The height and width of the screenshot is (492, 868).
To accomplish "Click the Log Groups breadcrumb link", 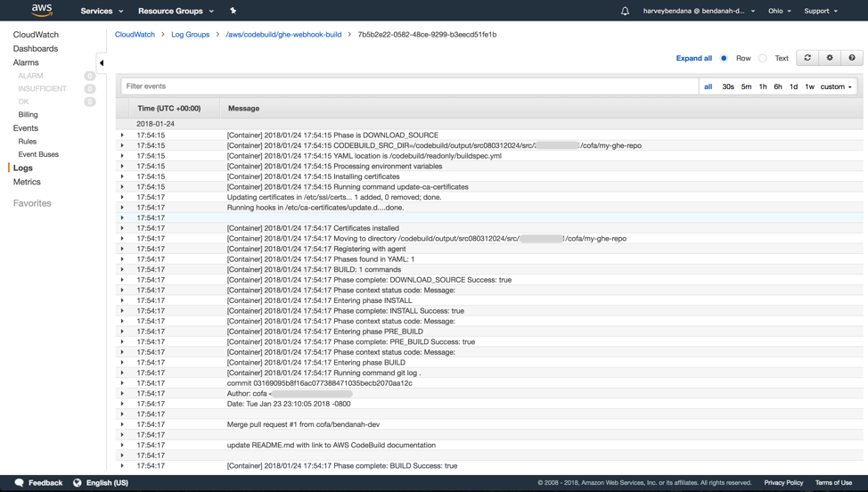I will (x=191, y=34).
